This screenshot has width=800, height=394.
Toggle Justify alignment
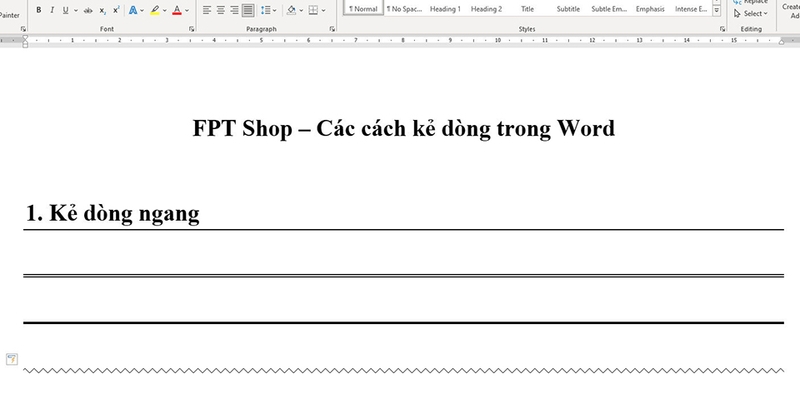pos(248,10)
